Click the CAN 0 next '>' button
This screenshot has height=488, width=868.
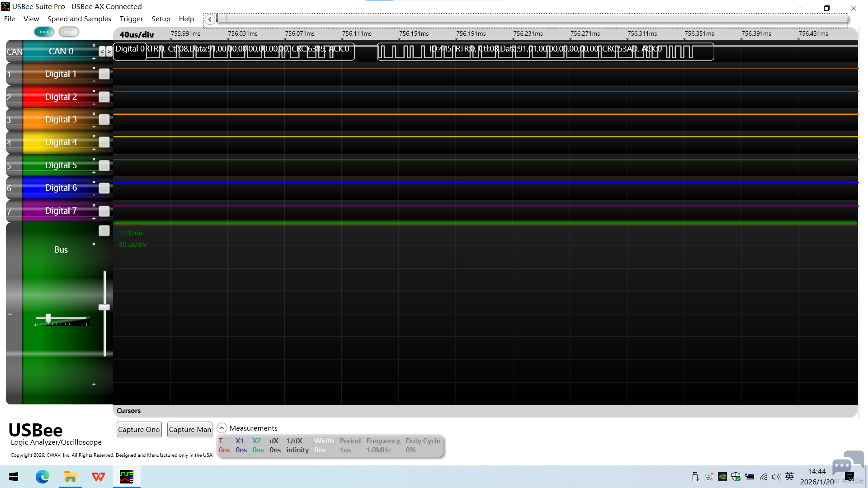[109, 52]
